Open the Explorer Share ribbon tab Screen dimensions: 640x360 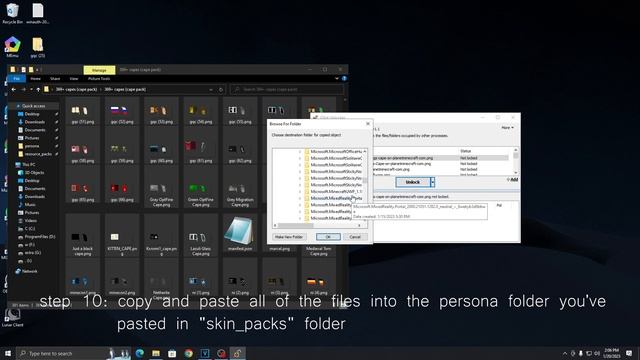55,78
